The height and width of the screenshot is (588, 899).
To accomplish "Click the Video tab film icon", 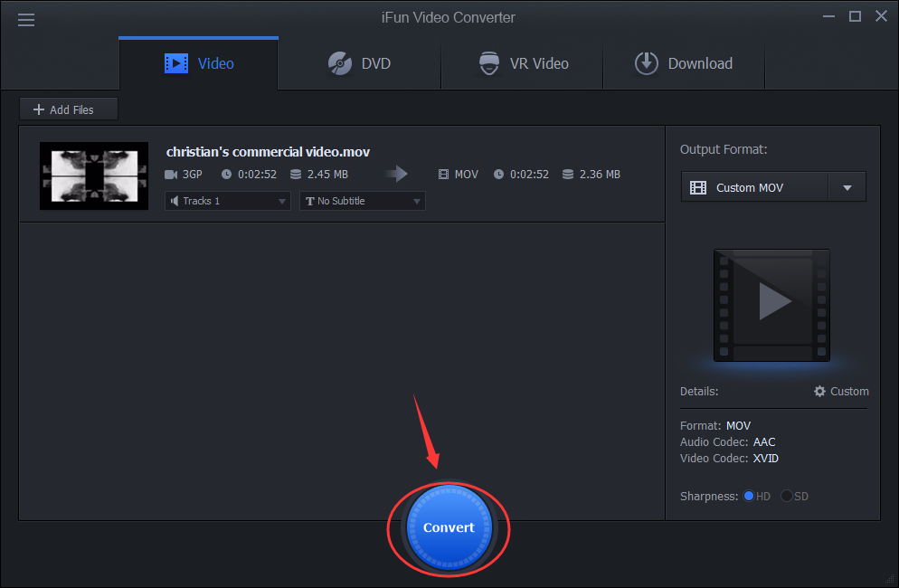I will 176,63.
